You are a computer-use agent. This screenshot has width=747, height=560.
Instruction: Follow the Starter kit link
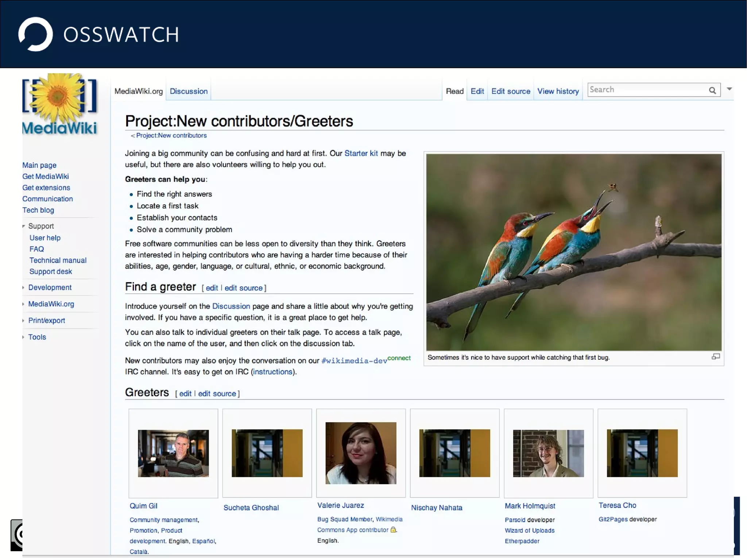pos(361,154)
